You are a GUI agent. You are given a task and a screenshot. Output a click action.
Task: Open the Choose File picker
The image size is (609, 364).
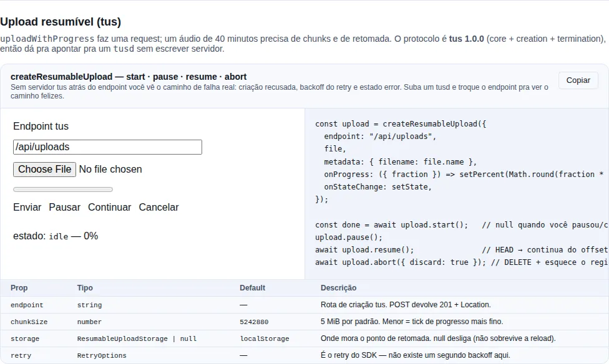(x=45, y=170)
